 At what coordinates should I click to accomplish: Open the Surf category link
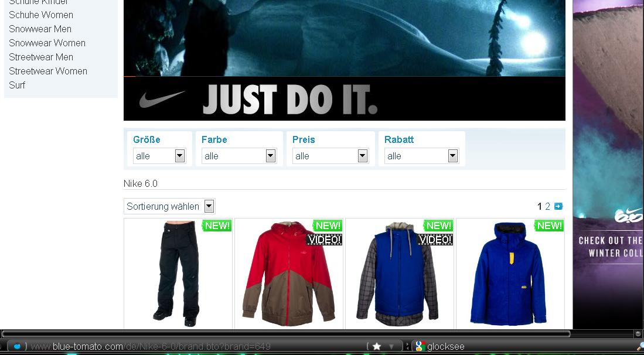pyautogui.click(x=17, y=85)
